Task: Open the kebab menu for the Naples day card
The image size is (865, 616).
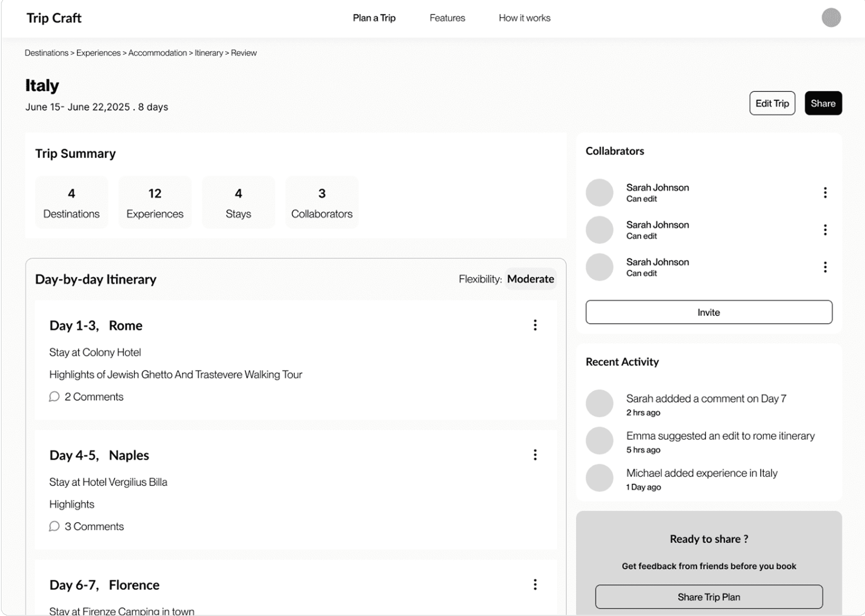Action: coord(535,455)
